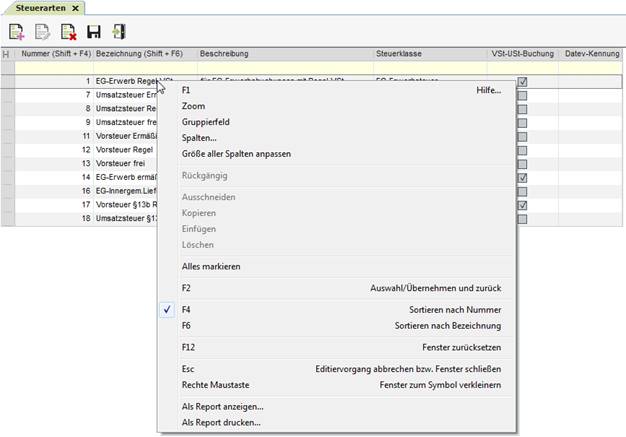Click the new record document icon
Viewport: 626px width, 437px height.
[17, 32]
